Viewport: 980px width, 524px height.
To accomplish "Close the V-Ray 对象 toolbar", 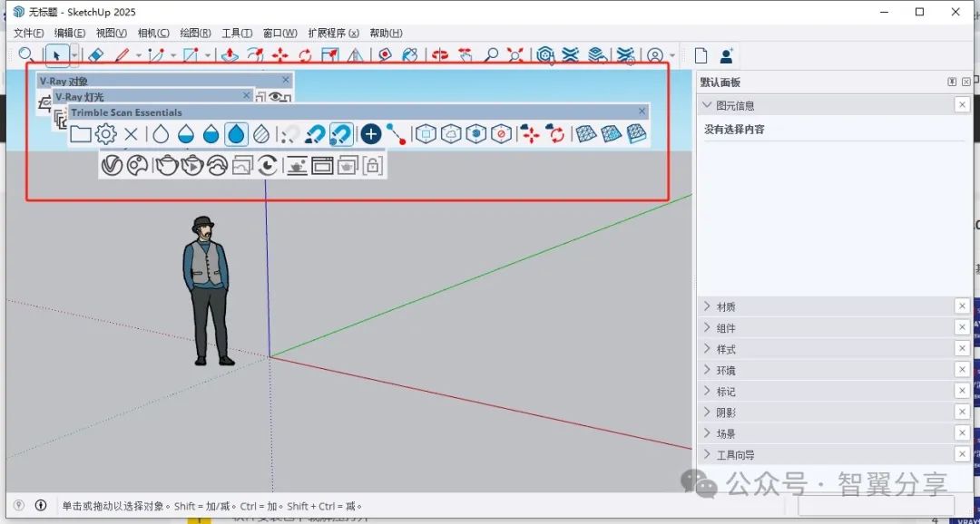I will click(286, 79).
